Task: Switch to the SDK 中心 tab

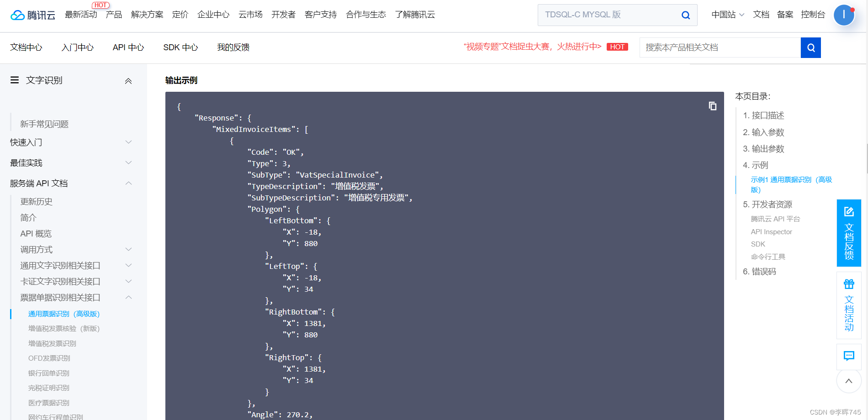Action: [x=180, y=47]
